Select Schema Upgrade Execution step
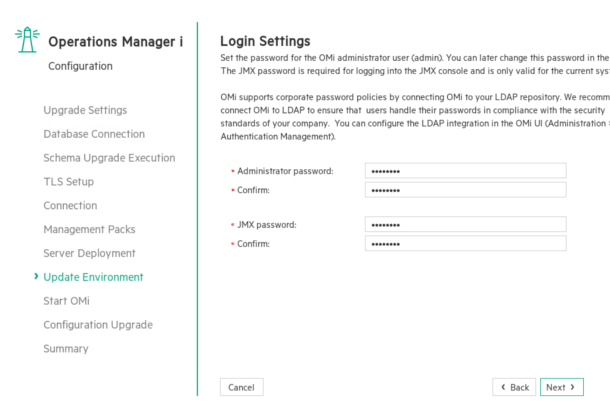Image resolution: width=610 pixels, height=418 pixels. click(109, 158)
